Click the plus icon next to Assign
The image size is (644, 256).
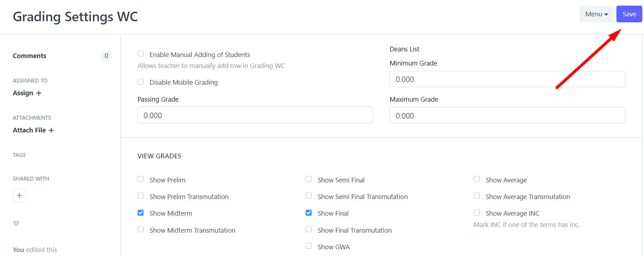(x=39, y=93)
